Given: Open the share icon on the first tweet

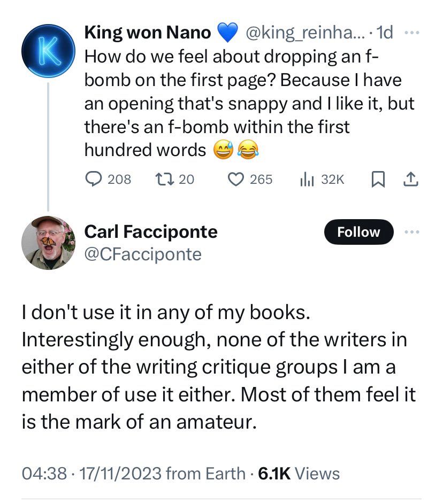Looking at the screenshot, I should coord(411,179).
